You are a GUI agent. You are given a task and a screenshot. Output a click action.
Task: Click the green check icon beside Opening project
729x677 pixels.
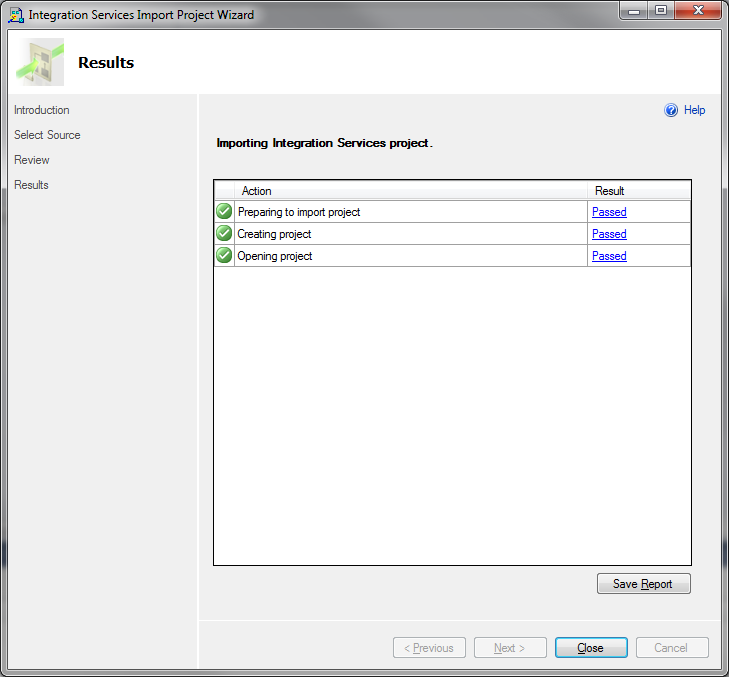pyautogui.click(x=224, y=255)
